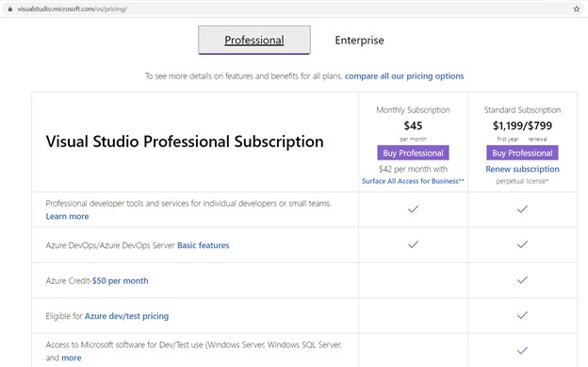Viewport: 588px width, 367px height.
Task: Open the compare all our pricing options link
Action: pos(404,75)
